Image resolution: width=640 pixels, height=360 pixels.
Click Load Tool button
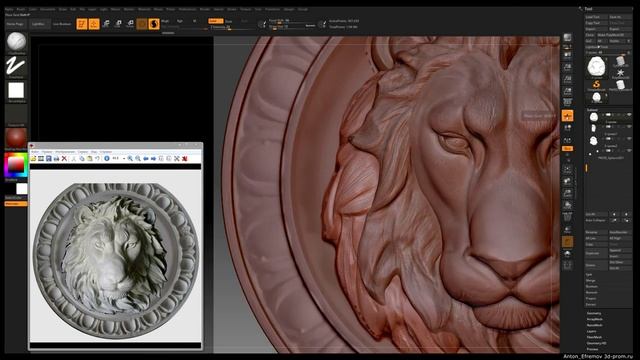point(596,17)
